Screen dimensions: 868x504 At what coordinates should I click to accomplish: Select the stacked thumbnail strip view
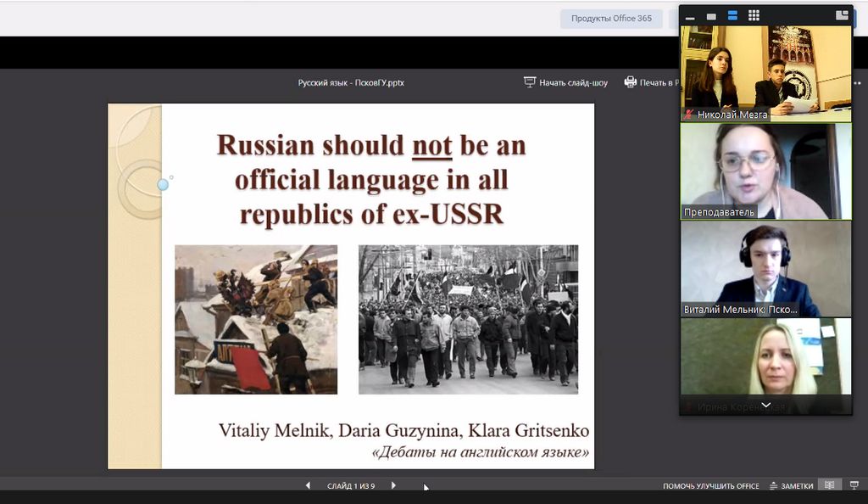coord(732,16)
